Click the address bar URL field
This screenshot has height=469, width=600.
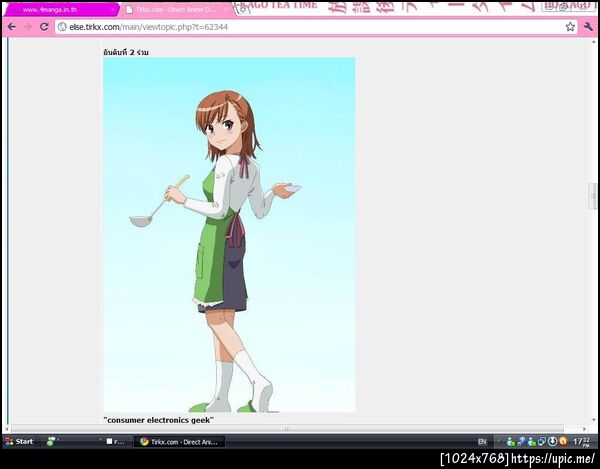pos(316,27)
